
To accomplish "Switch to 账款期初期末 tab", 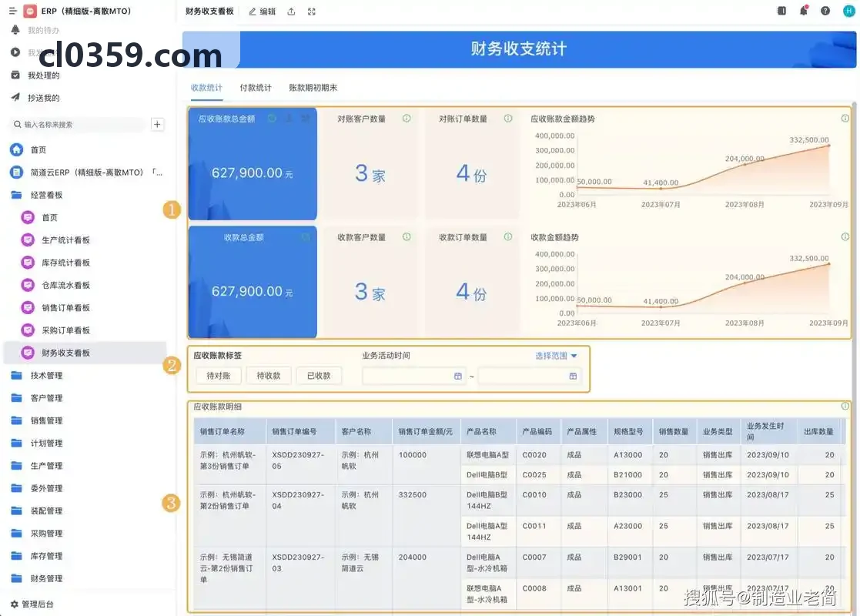I will pyautogui.click(x=313, y=88).
